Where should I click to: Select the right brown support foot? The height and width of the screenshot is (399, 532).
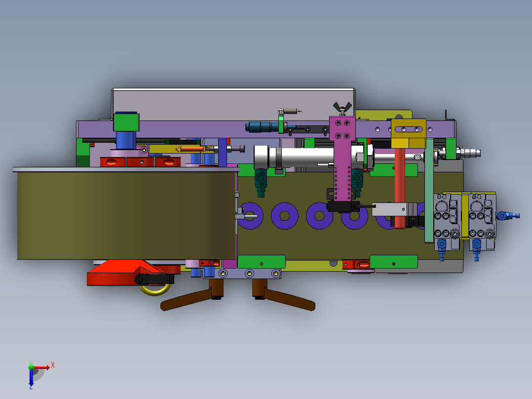284,295
